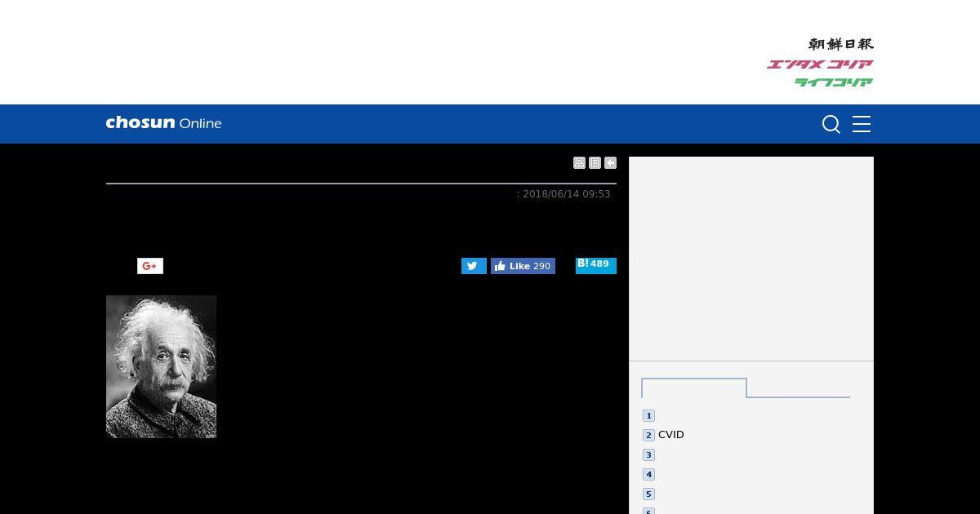Like the article on Facebook
Screen dimensions: 980x514
tap(523, 266)
